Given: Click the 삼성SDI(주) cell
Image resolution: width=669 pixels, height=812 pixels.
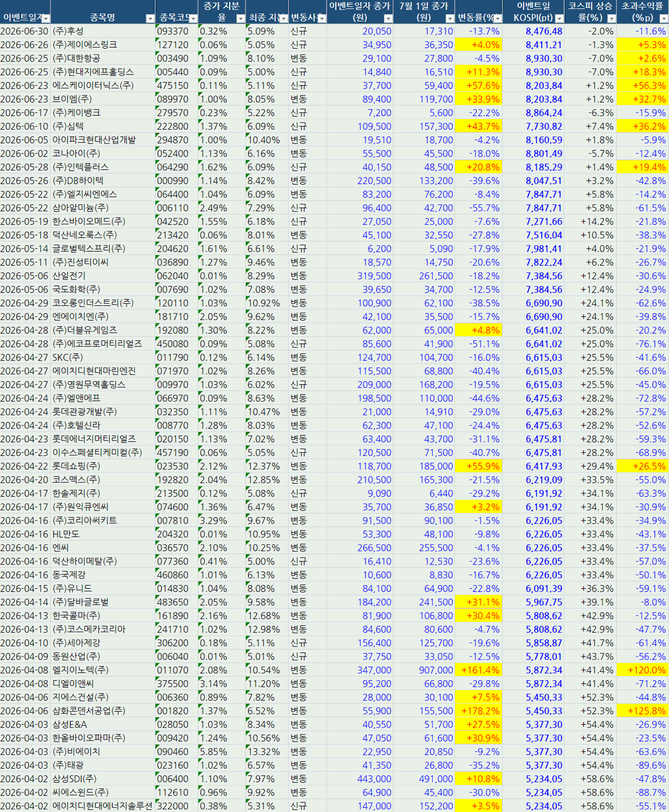Looking at the screenshot, I should coord(103,777).
